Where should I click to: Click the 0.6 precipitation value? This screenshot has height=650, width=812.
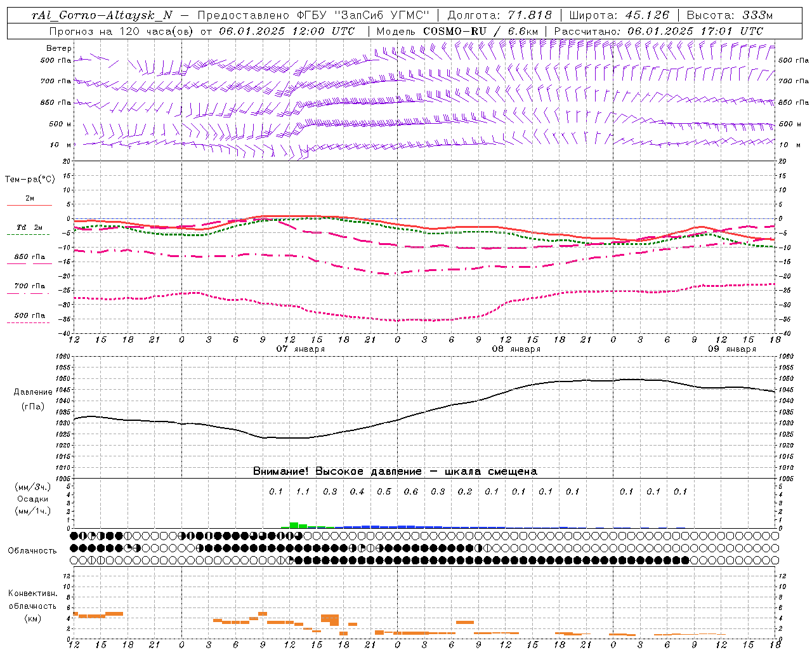click(411, 491)
